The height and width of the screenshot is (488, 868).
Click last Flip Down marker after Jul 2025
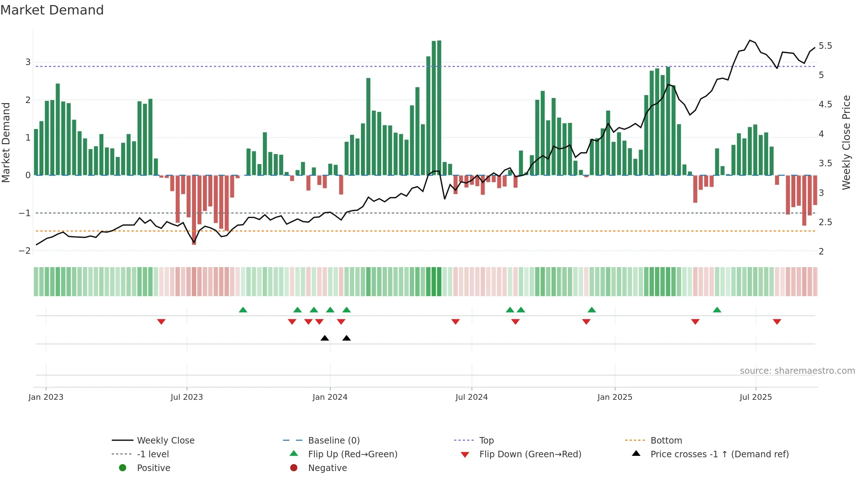777,322
